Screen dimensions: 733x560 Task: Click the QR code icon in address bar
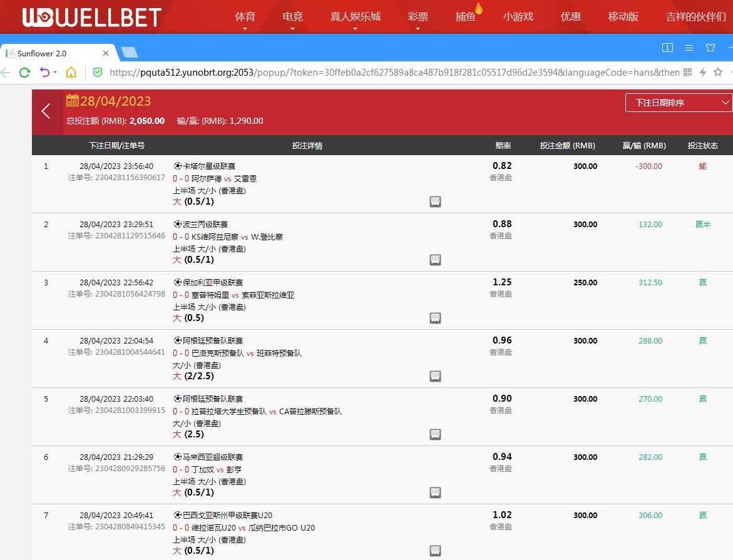tap(688, 73)
